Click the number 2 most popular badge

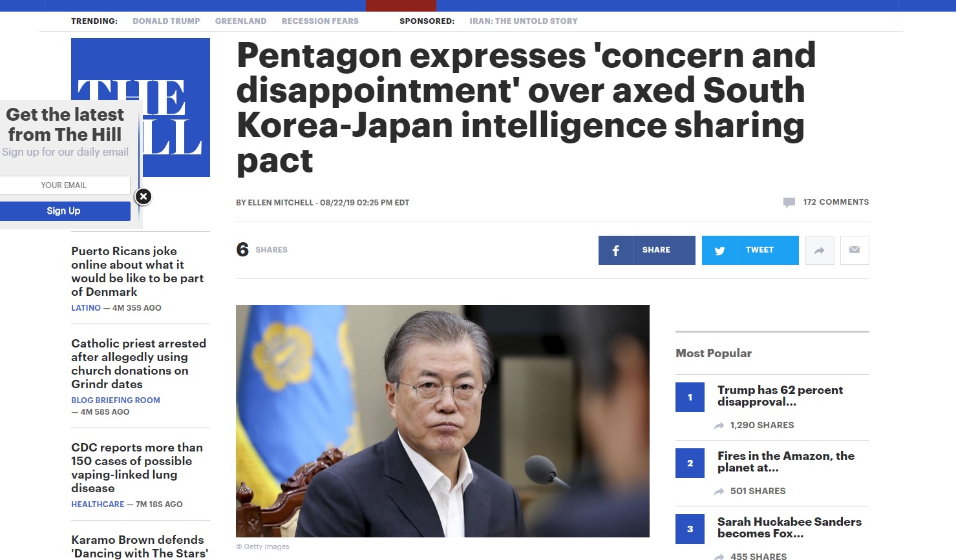pyautogui.click(x=690, y=463)
